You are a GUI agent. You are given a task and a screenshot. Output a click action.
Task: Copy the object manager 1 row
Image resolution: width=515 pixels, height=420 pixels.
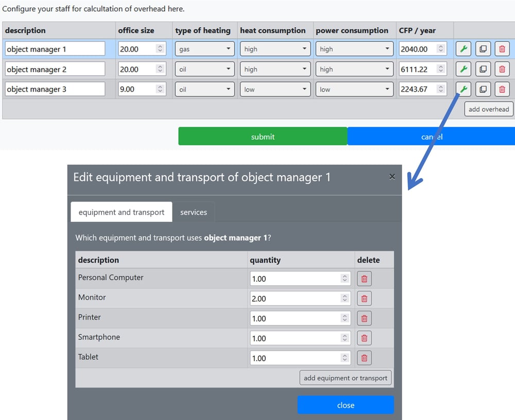click(483, 49)
